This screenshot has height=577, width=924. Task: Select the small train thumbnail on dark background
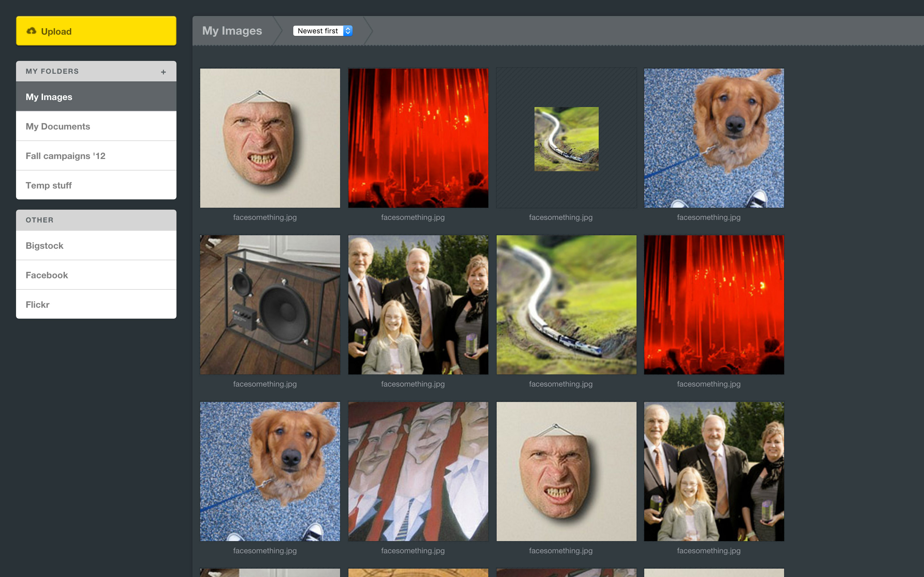point(566,139)
